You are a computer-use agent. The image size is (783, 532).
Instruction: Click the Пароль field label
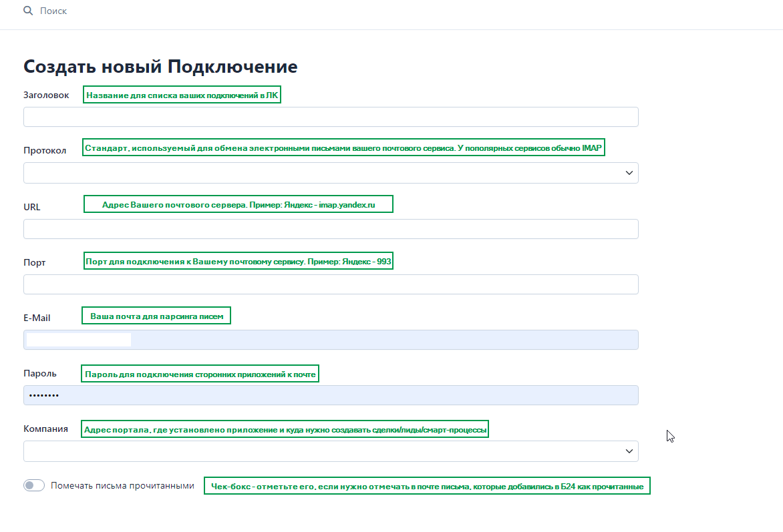tap(40, 373)
